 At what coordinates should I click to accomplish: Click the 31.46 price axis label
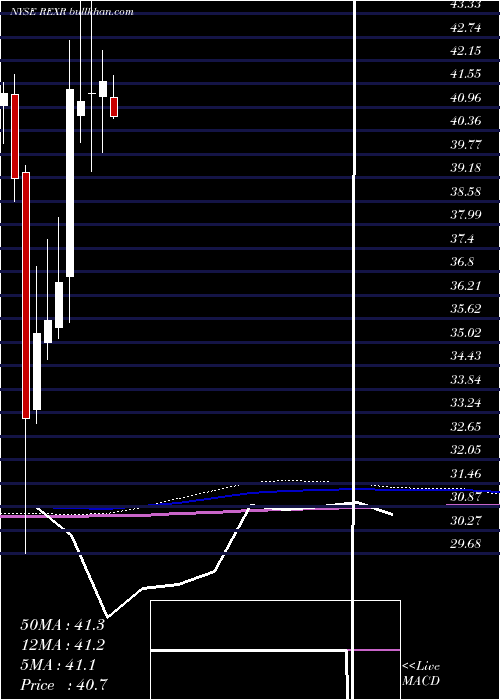(x=466, y=473)
